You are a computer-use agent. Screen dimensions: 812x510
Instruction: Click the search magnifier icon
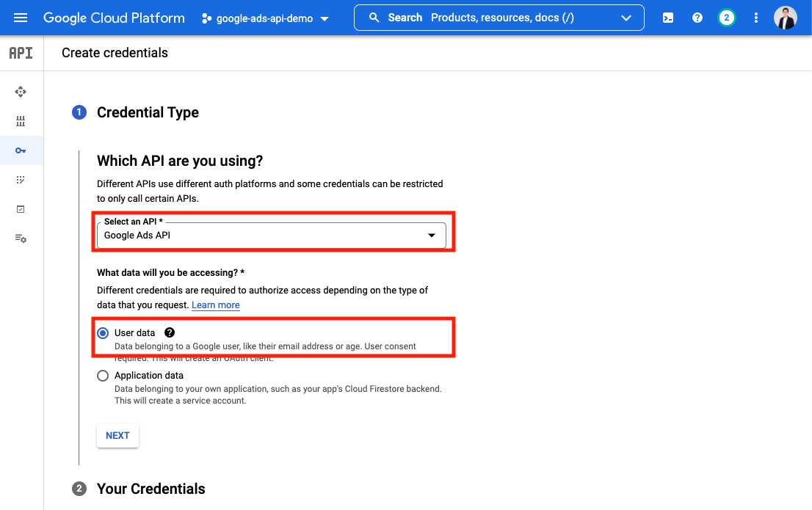pos(374,18)
